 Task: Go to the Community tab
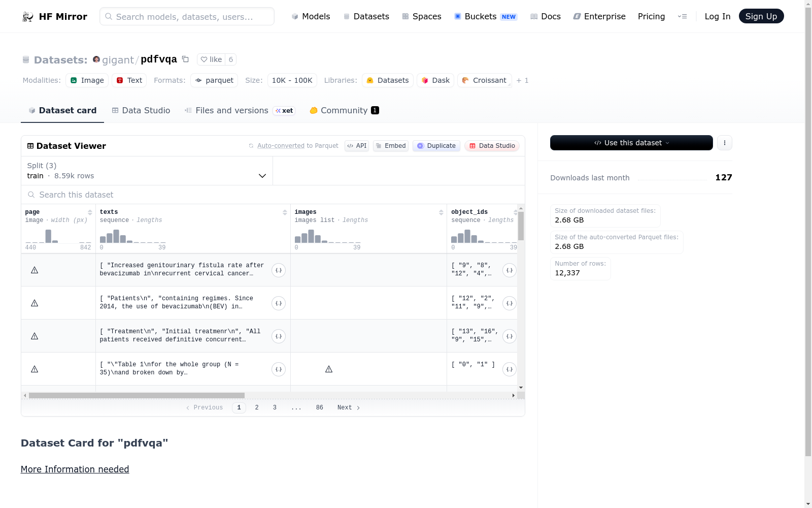345,110
